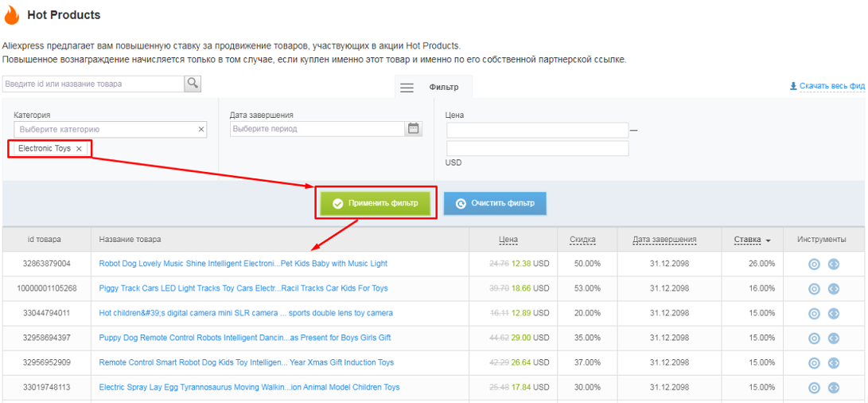
Task: Click the search magnifier icon
Action: (x=193, y=84)
